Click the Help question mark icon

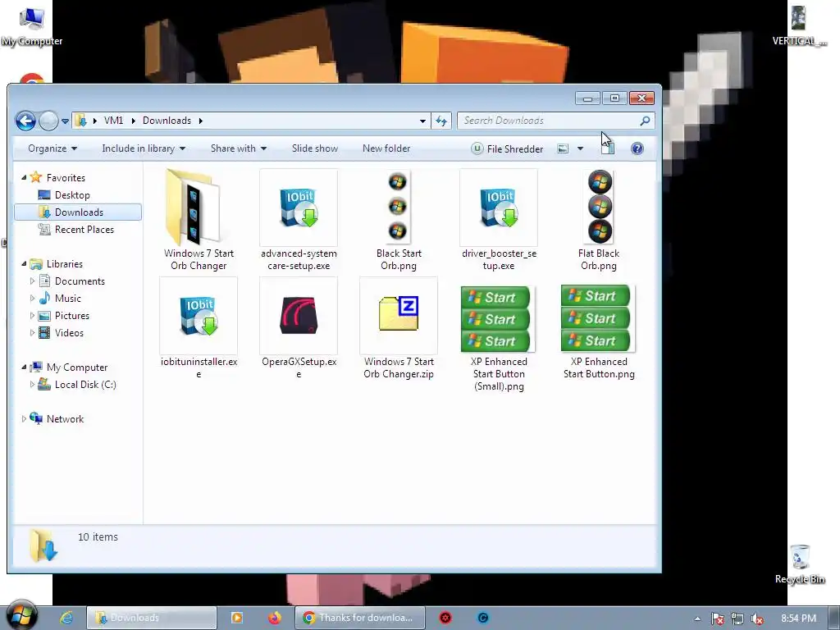coord(637,148)
